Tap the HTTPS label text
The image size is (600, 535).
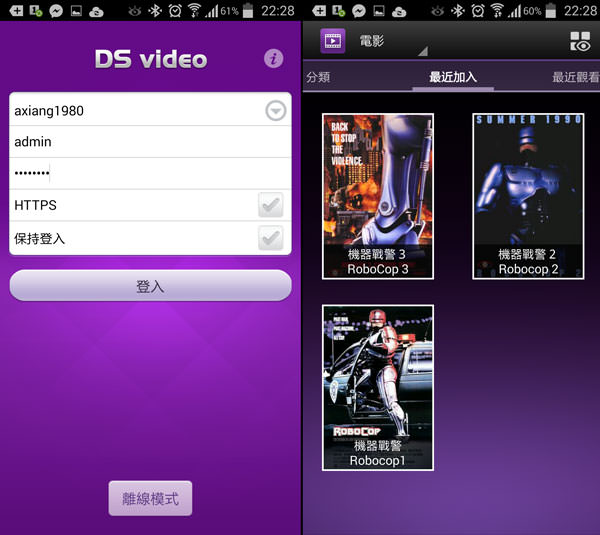(x=35, y=205)
